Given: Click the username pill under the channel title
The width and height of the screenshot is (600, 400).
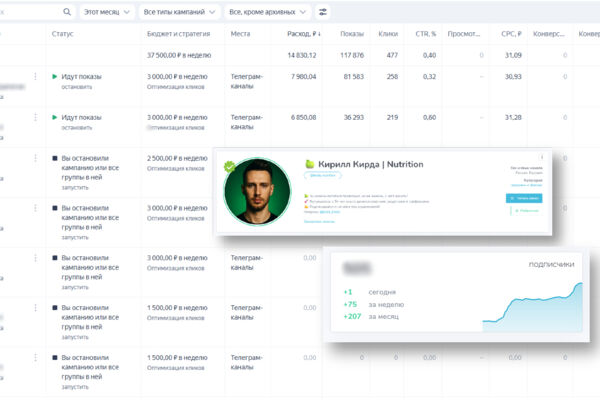Looking at the screenshot, I should click(x=323, y=175).
